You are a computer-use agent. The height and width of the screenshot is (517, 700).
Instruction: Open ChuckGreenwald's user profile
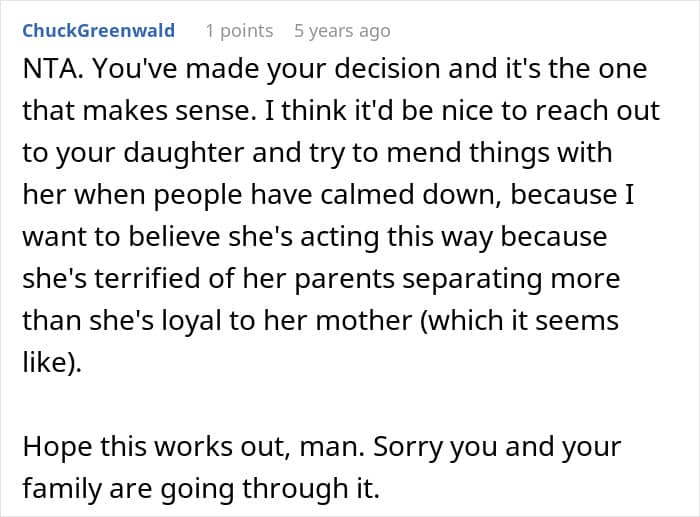(98, 31)
